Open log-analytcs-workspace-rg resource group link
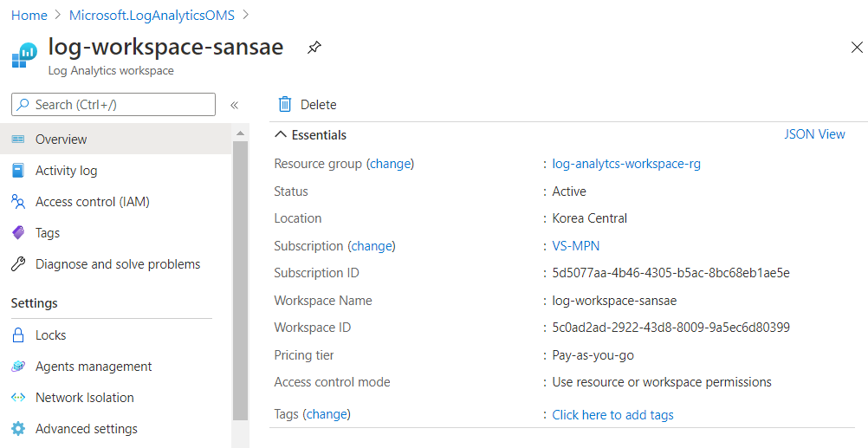This screenshot has width=868, height=448. (626, 164)
